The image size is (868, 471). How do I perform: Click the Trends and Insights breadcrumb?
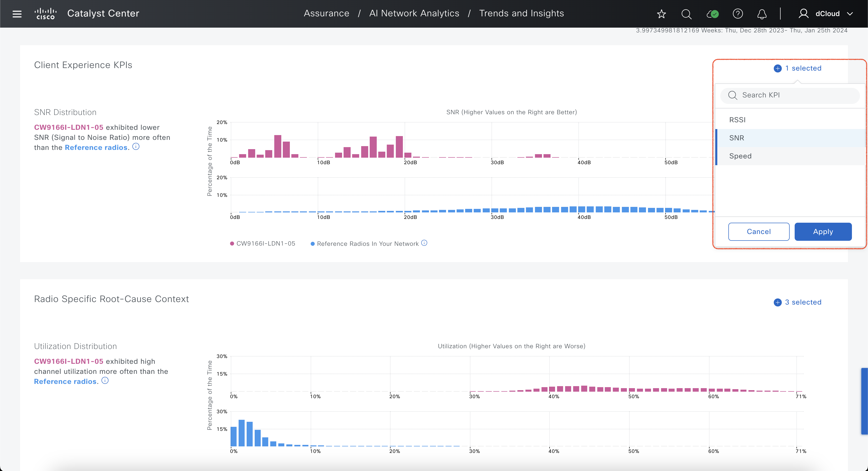pyautogui.click(x=521, y=14)
